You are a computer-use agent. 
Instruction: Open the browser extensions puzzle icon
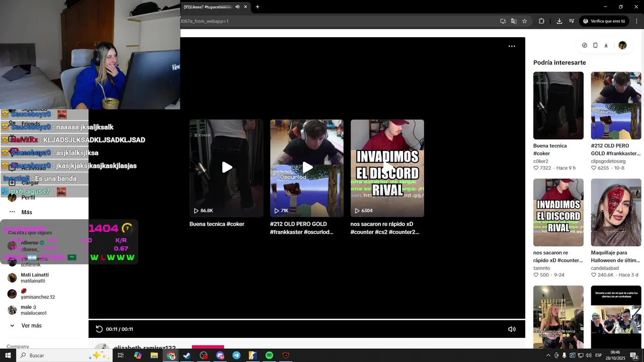pos(541,21)
